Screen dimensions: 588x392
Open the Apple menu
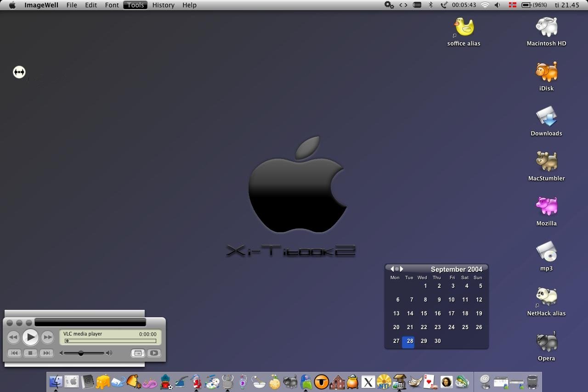pyautogui.click(x=12, y=5)
